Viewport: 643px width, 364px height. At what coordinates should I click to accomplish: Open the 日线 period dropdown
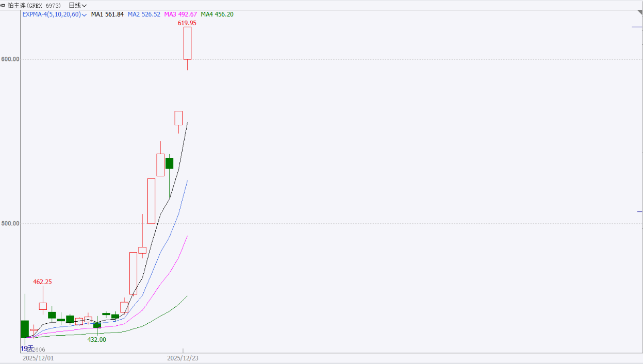(77, 5)
